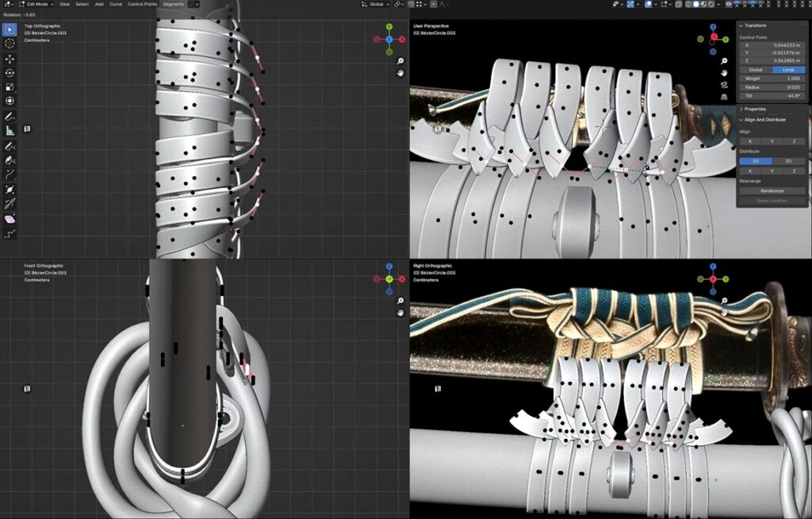Open object visibility and selectability dropdown
The image size is (812, 519).
[x=618, y=4]
